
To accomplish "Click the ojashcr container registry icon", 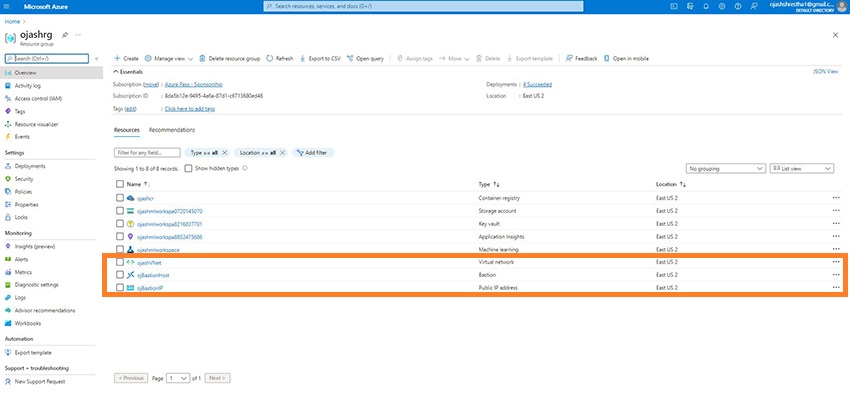I will click(x=130, y=198).
